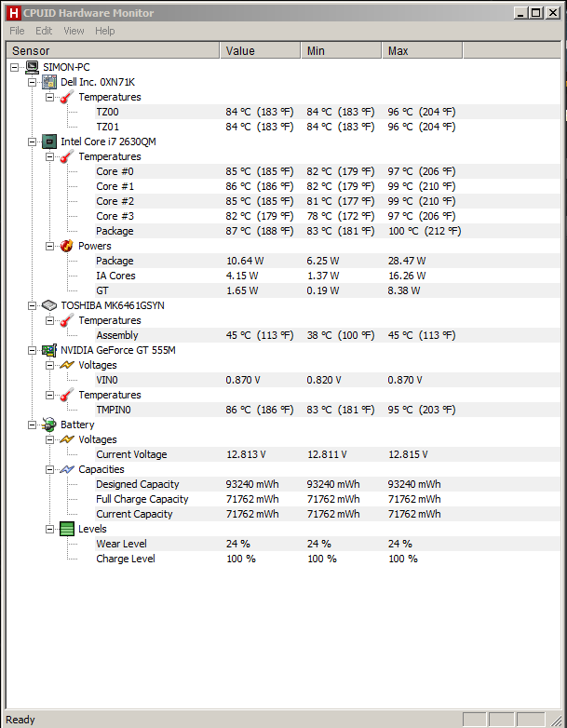567x728 pixels.
Task: Collapse the Intel Core i7 2630QM node
Action: [x=32, y=142]
